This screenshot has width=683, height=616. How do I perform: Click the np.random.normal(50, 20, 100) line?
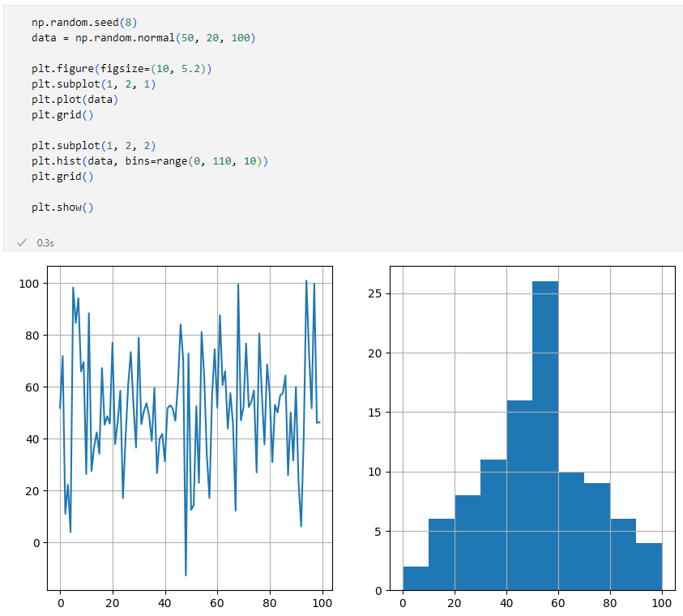click(x=143, y=38)
